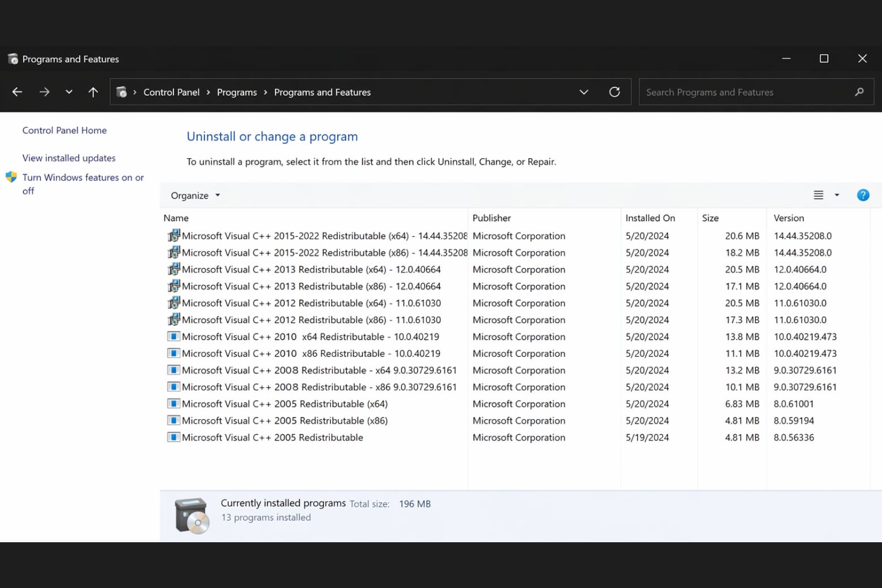The width and height of the screenshot is (882, 588).
Task: Open recent locations chevron near navigation arrows
Action: tap(69, 92)
